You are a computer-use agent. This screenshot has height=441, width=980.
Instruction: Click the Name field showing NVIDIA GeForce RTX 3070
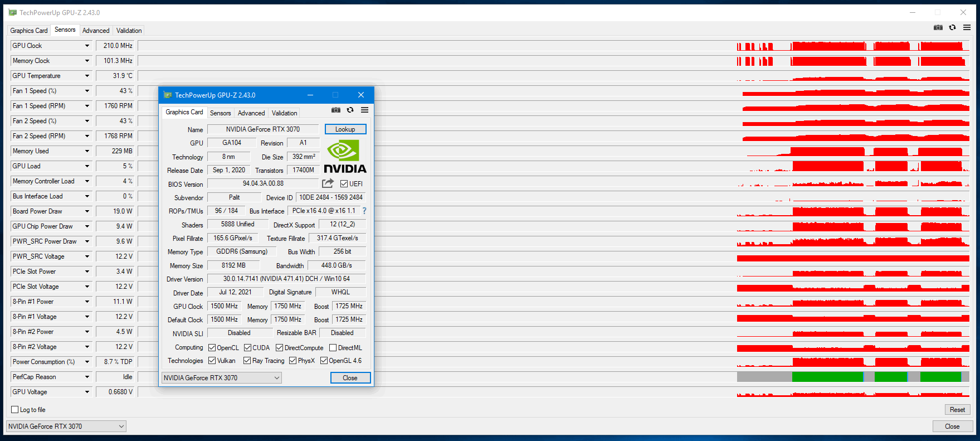coord(263,129)
